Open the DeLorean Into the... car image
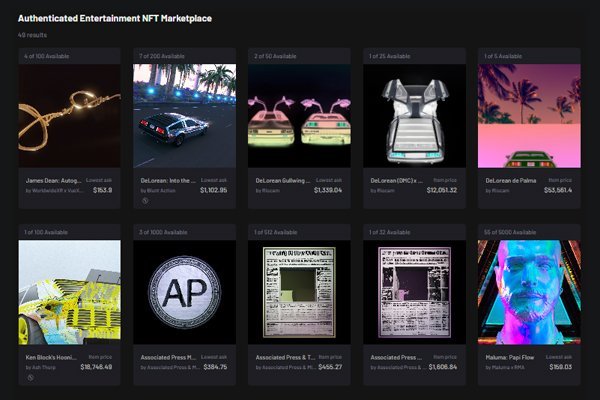600x400 pixels. pos(184,116)
